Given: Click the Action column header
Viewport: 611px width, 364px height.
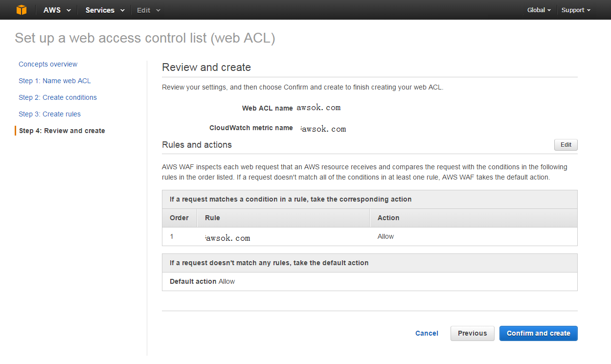Looking at the screenshot, I should coord(474,218).
